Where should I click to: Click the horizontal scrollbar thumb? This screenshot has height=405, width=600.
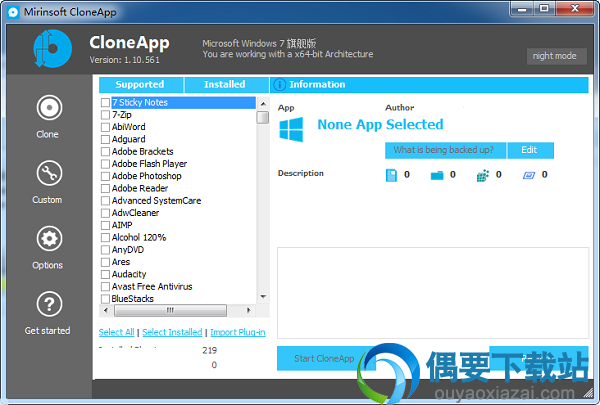(x=170, y=310)
